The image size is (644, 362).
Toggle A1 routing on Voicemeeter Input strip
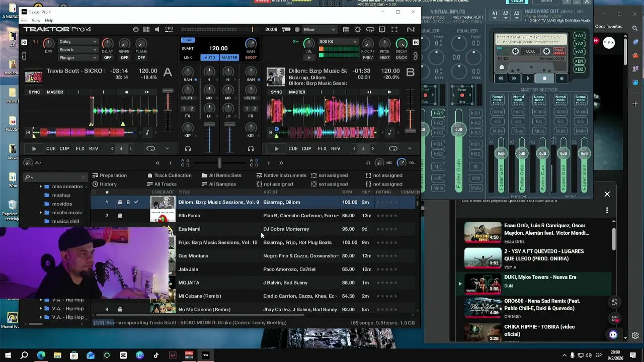(438, 113)
